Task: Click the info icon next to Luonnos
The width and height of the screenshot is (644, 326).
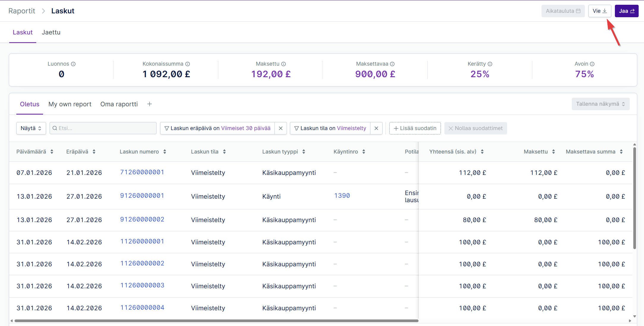Action: pyautogui.click(x=73, y=64)
